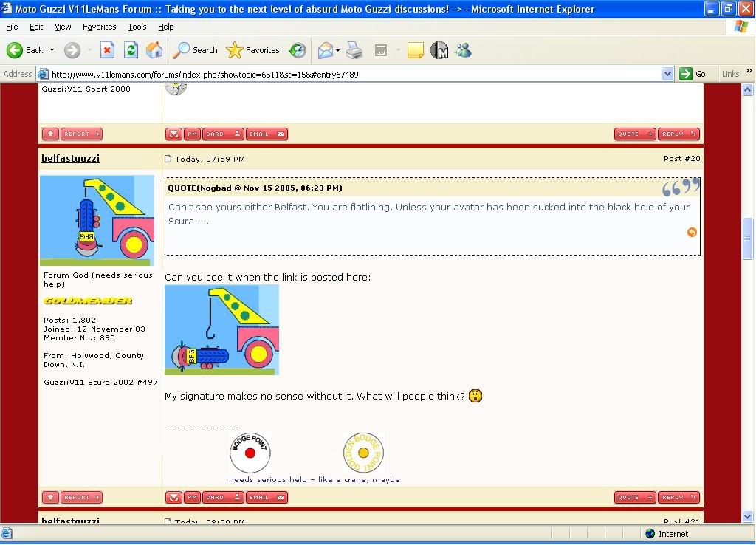Click the Bodge Point signature badge

[250, 453]
